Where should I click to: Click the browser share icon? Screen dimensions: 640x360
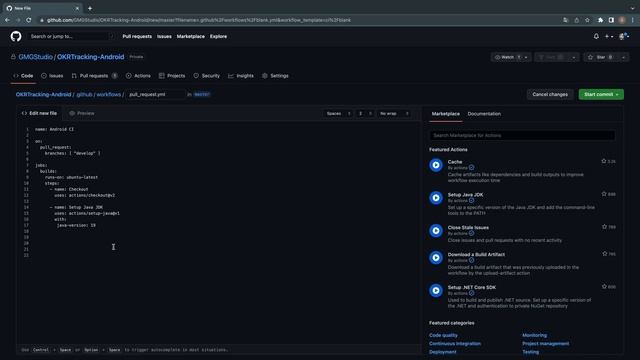coord(576,20)
